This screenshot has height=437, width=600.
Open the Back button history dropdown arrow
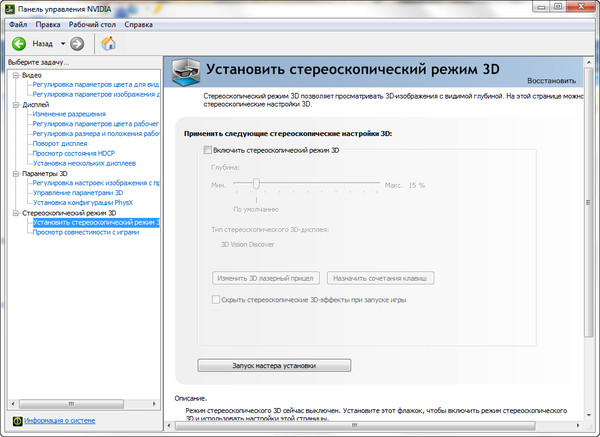(62, 44)
